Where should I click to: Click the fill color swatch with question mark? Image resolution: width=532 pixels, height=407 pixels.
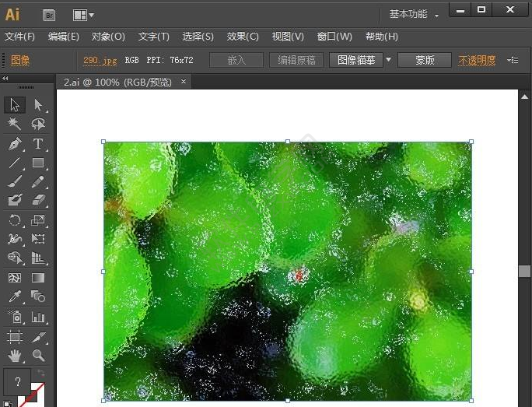click(17, 382)
